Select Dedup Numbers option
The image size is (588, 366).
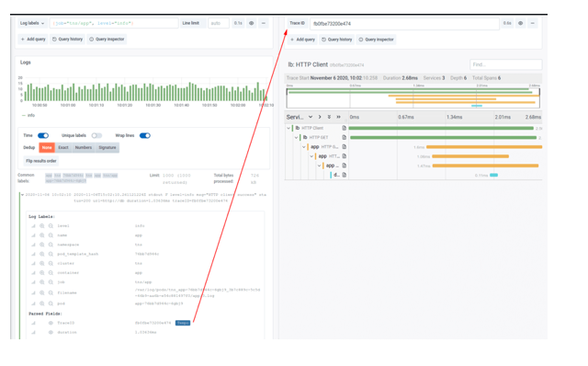coord(84,147)
